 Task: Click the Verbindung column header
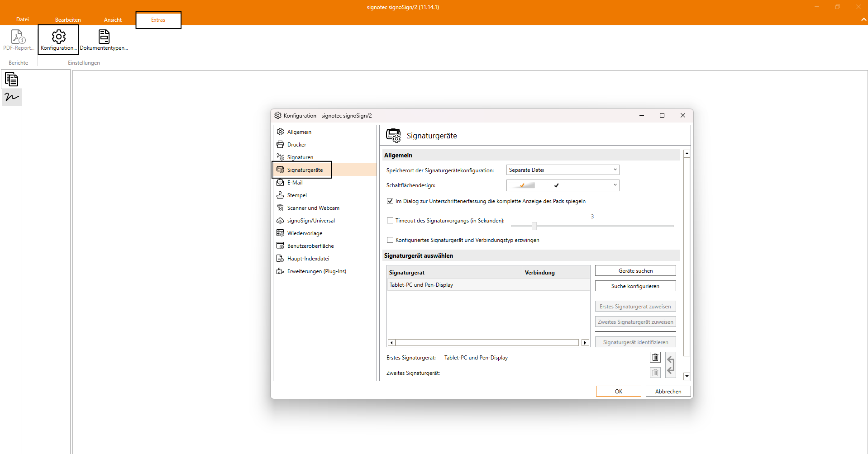pos(556,272)
